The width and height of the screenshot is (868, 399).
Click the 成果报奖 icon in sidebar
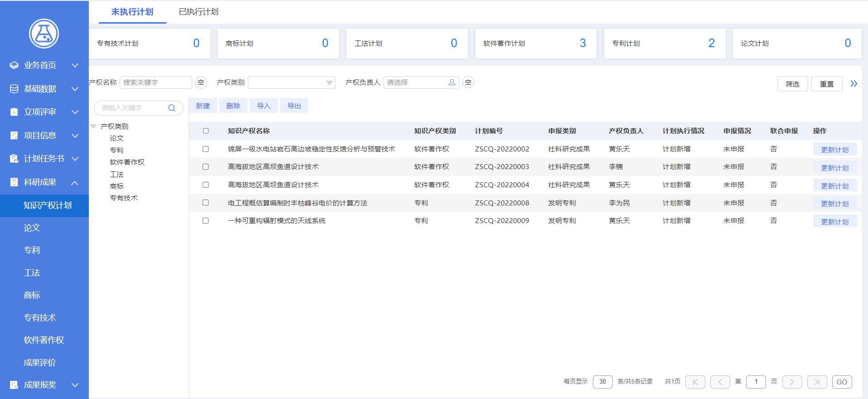(x=14, y=385)
